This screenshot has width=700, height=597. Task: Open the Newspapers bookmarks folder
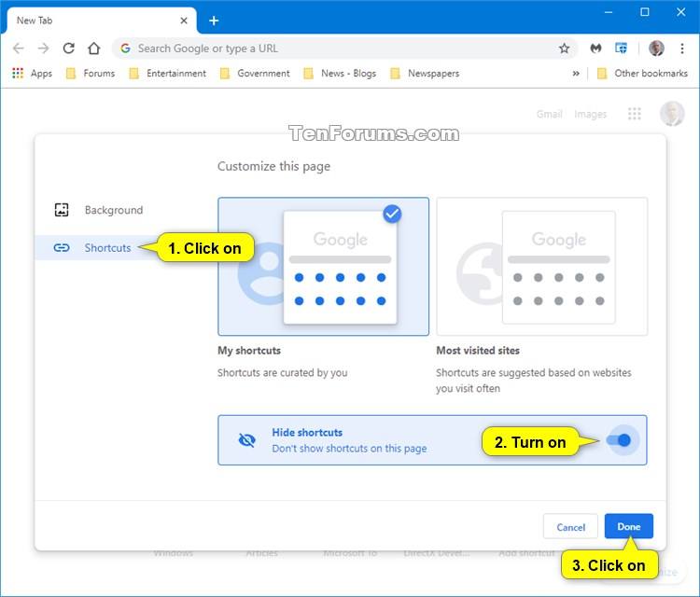coord(425,73)
